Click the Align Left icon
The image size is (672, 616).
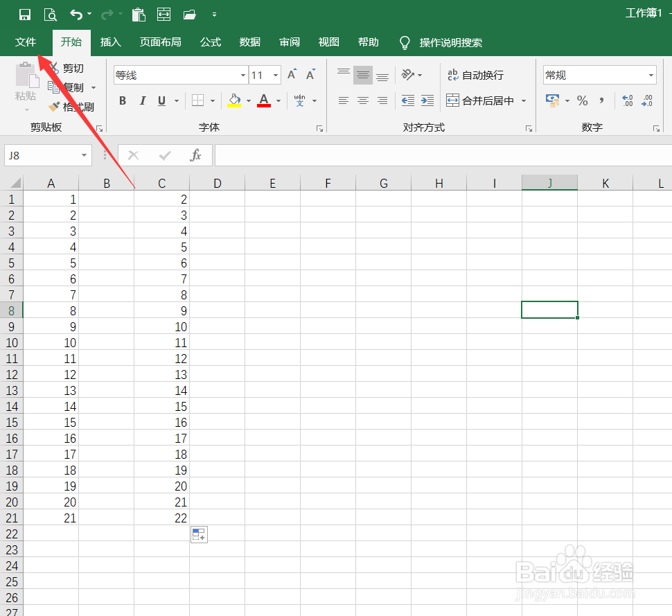click(x=344, y=100)
